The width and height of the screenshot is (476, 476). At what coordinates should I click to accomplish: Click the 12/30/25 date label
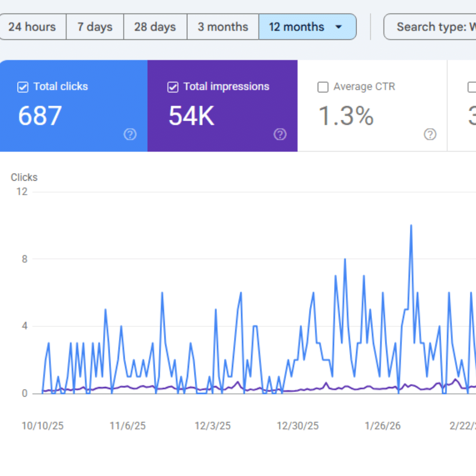pyautogui.click(x=297, y=426)
